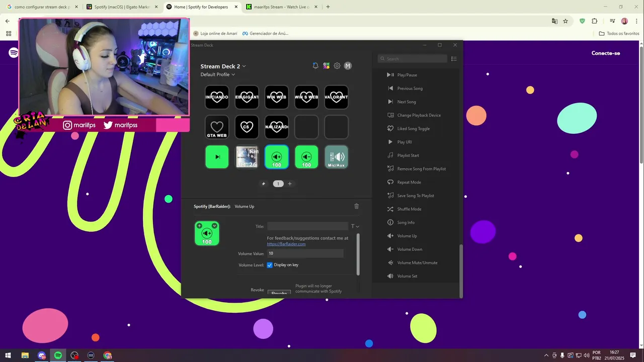This screenshot has height=362, width=644.
Task: Select the INICIANDO heart key
Action: 217,97
